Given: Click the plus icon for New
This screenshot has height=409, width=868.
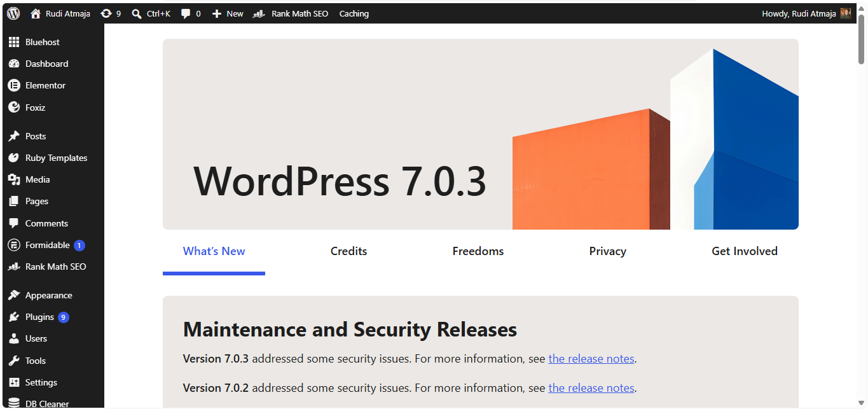Looking at the screenshot, I should (x=217, y=13).
